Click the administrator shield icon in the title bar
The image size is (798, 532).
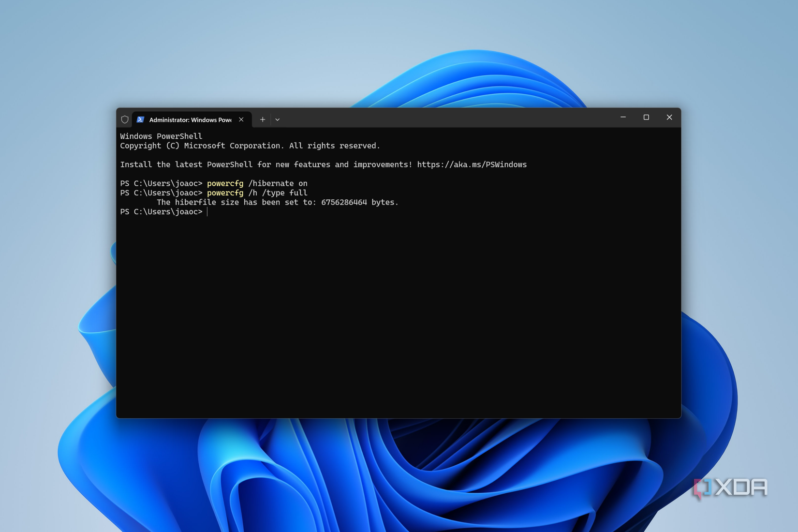tap(125, 119)
